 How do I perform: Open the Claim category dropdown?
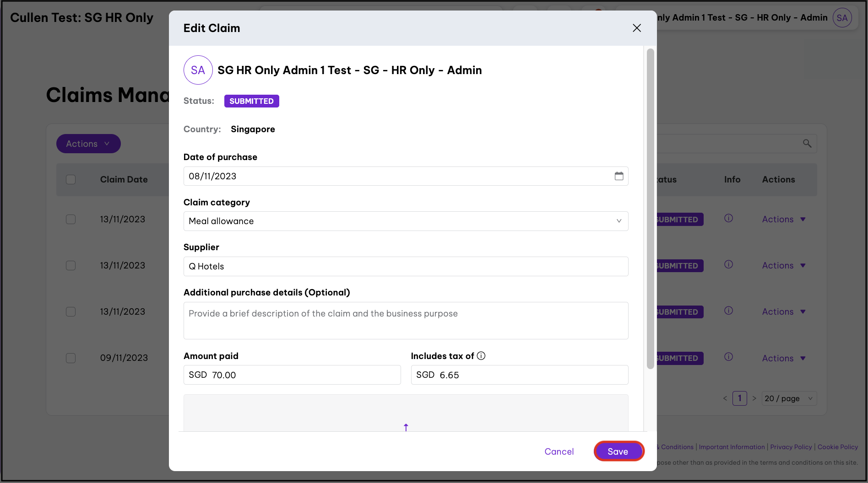(406, 221)
